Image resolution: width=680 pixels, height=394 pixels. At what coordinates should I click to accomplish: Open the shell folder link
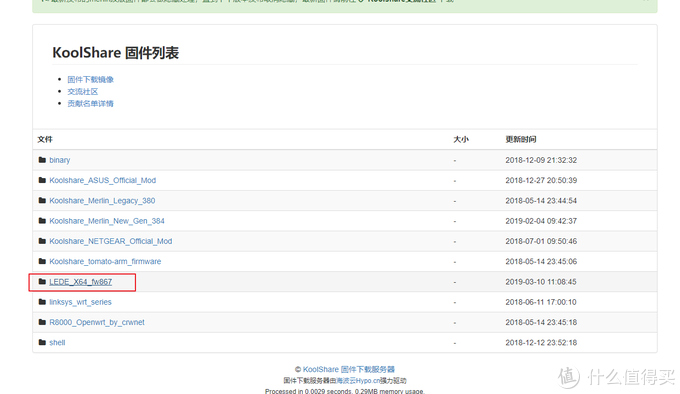tap(57, 342)
